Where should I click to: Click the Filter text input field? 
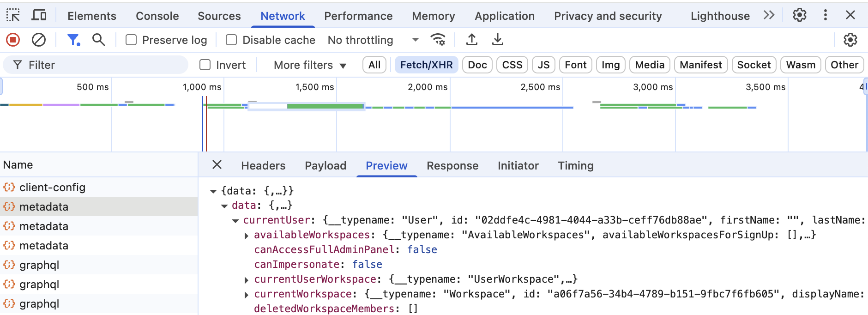coord(102,65)
